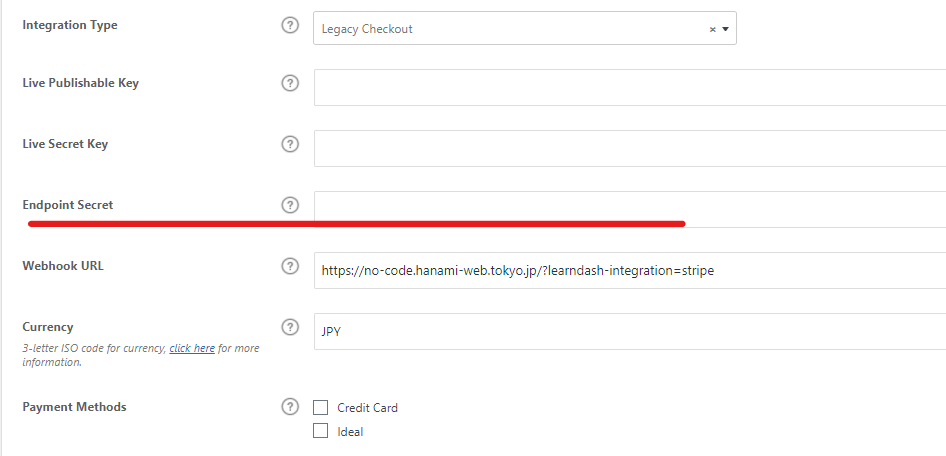Click into the Live Secret Key text box
Screen dimensions: 946x456
(x=630, y=148)
